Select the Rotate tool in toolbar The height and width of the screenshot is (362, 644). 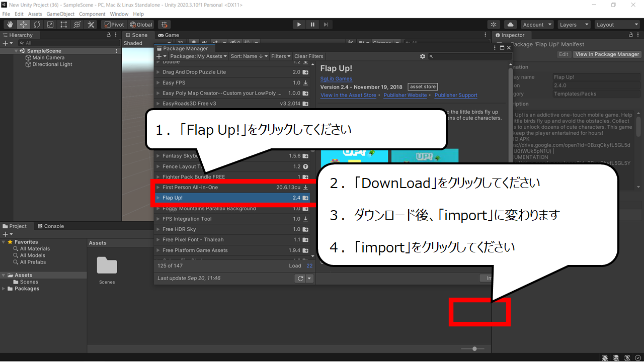[37, 24]
